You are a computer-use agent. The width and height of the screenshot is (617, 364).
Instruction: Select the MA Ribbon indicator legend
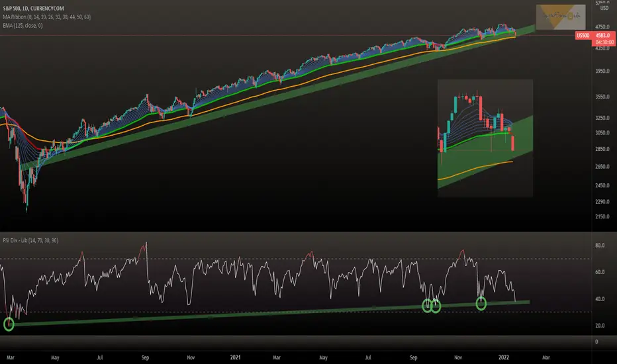[47, 17]
